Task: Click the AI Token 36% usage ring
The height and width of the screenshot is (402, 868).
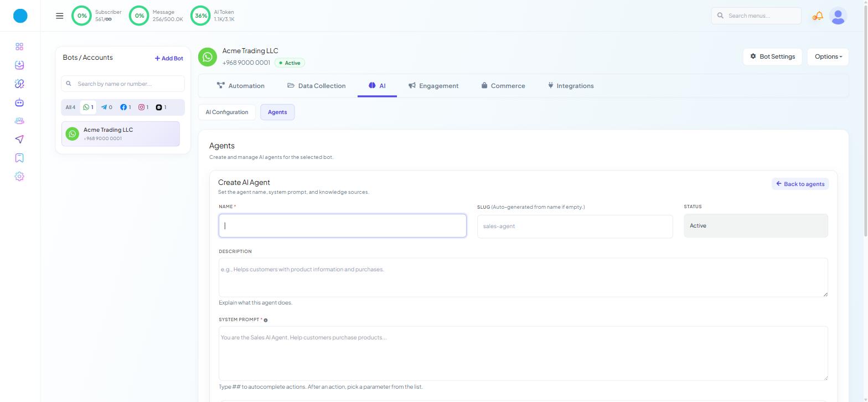Action: tap(201, 16)
